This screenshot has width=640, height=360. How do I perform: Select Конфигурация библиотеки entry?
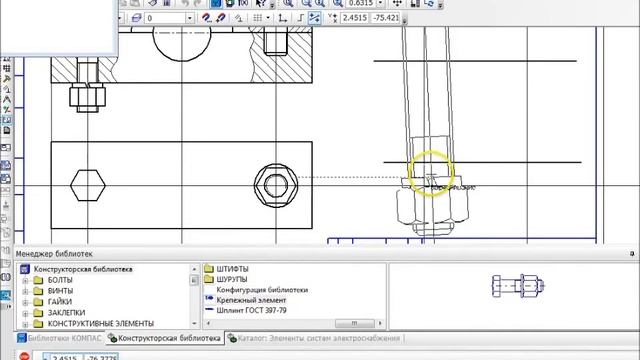pos(262,290)
